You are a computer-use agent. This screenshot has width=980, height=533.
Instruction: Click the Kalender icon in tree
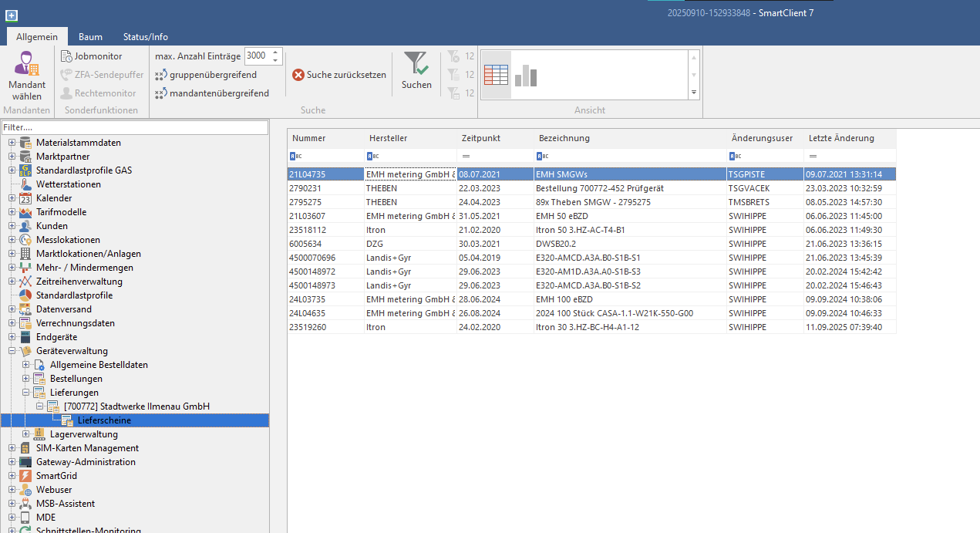pyautogui.click(x=25, y=198)
